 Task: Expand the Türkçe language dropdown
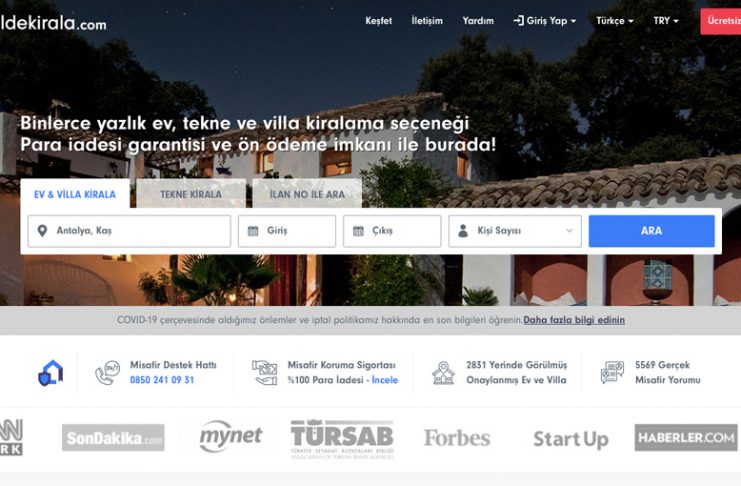pos(614,21)
